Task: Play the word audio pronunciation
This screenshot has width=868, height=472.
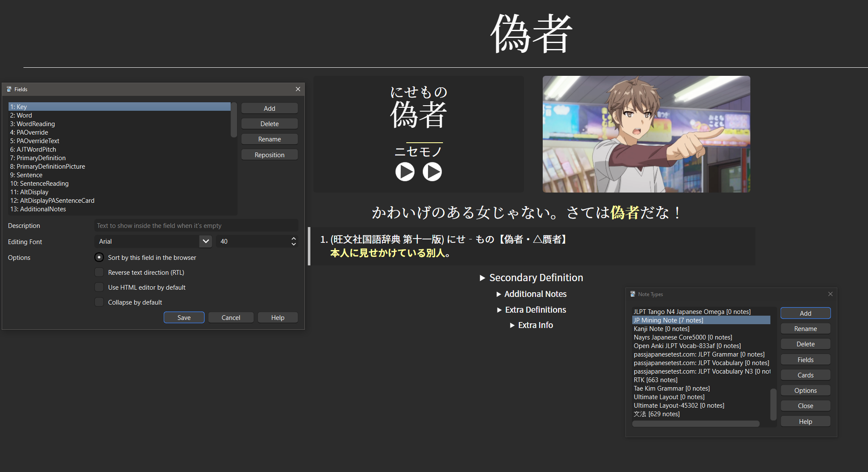Action: [x=405, y=172]
